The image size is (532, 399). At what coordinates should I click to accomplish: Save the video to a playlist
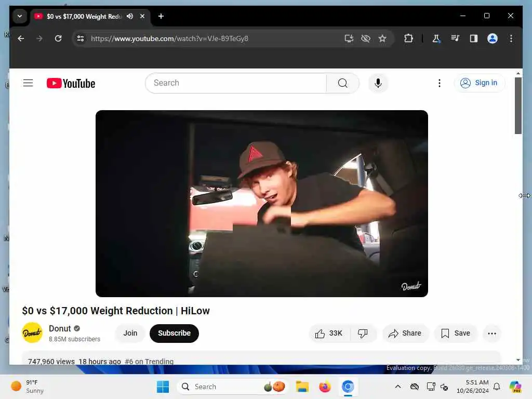click(x=456, y=334)
